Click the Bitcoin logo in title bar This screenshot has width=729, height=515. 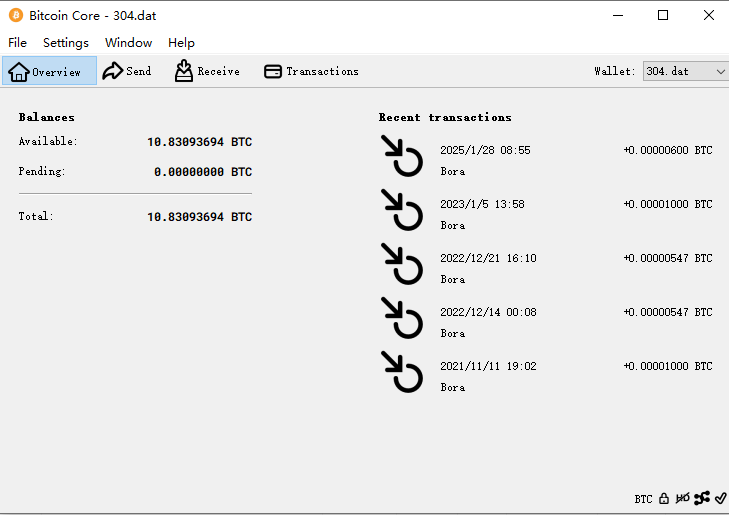[15, 16]
